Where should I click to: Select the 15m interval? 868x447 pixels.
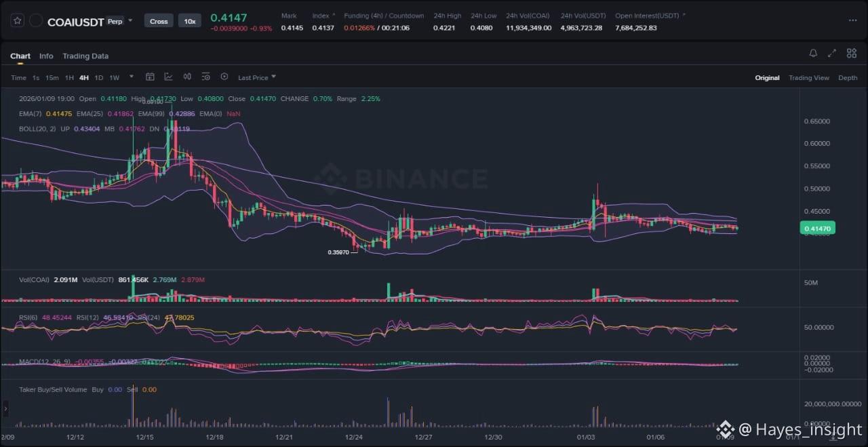tap(52, 78)
